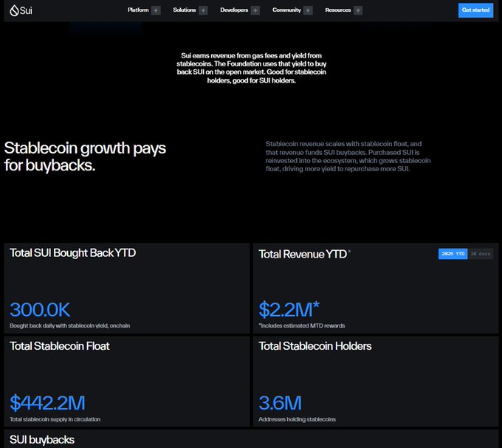The height and width of the screenshot is (448, 502).
Task: Click 'Bought back daily with stablecoin yield, onchain'
Action: pos(70,325)
